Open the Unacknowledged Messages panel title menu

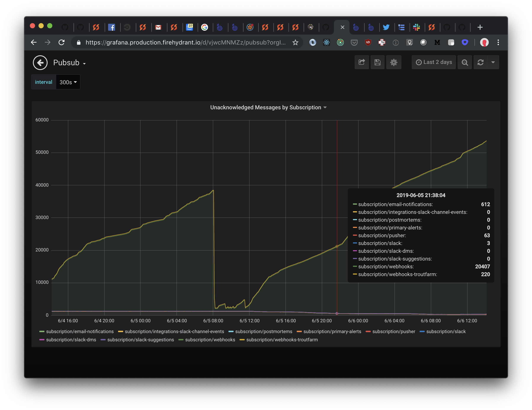[x=268, y=107]
